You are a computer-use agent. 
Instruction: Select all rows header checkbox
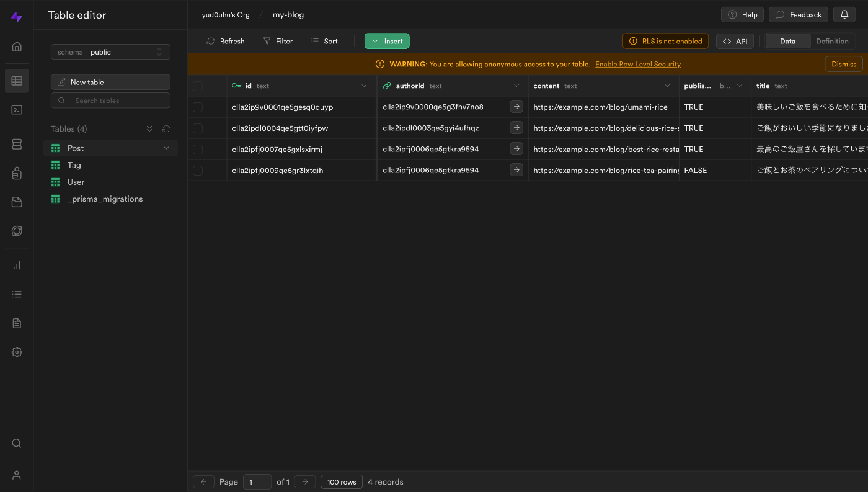point(198,86)
